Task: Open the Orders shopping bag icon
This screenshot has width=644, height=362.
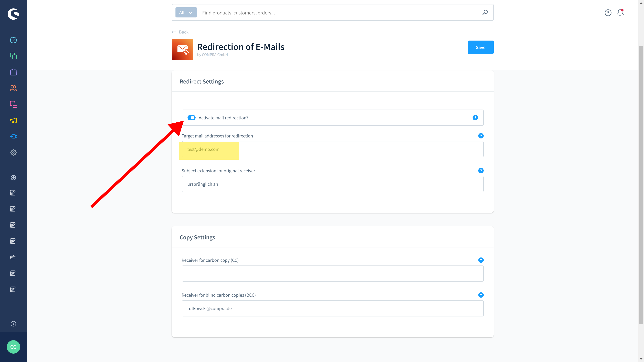Action: [x=13, y=72]
